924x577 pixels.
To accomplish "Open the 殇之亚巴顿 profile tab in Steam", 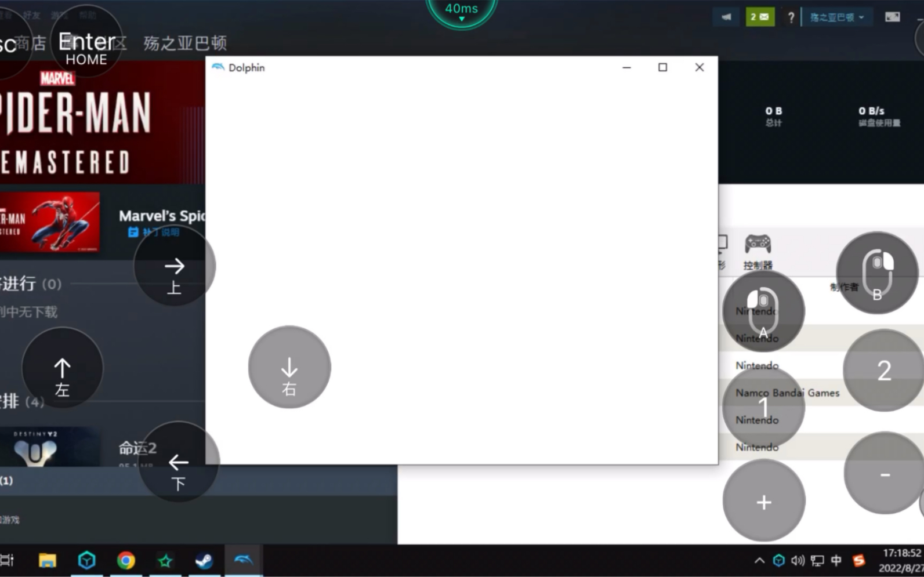I will click(185, 43).
